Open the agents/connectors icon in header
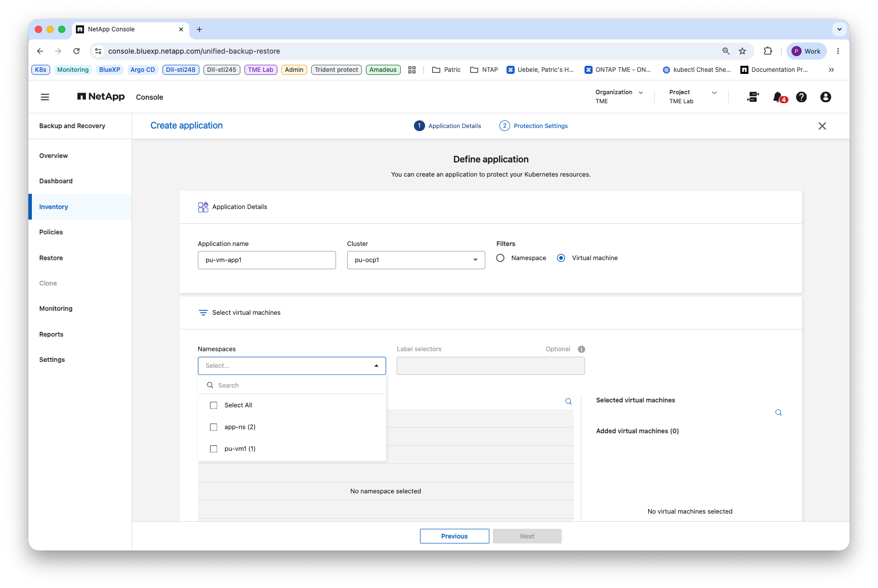878x588 pixels. pyautogui.click(x=753, y=97)
